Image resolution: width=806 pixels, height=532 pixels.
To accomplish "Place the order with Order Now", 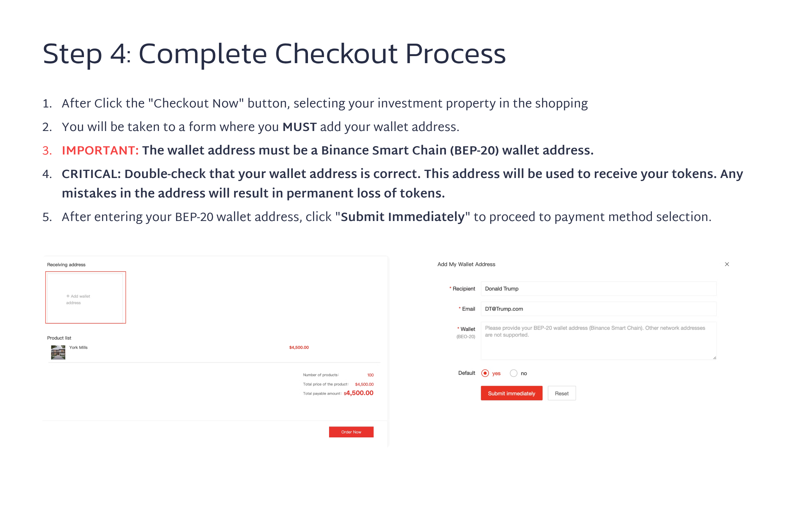I will (351, 432).
